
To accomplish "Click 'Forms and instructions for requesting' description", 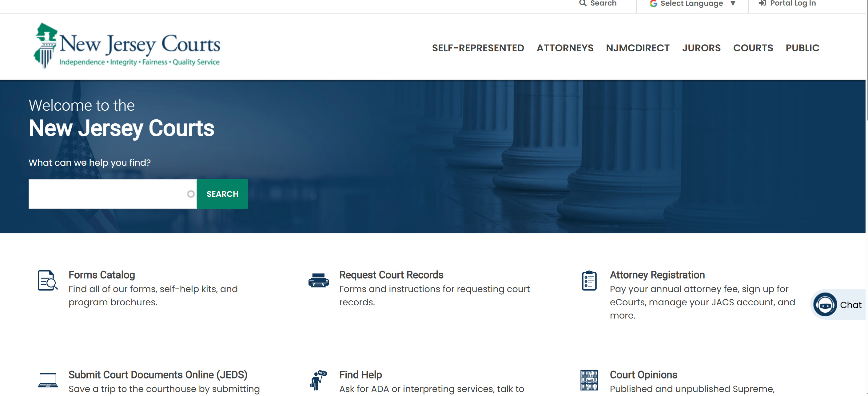I will coord(434,295).
